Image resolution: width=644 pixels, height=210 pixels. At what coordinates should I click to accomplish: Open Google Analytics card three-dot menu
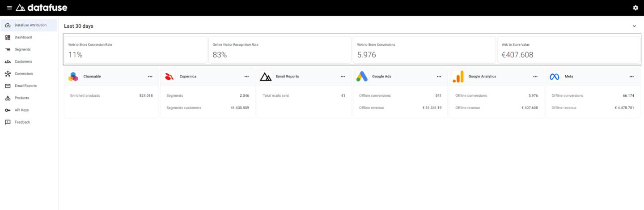click(535, 77)
